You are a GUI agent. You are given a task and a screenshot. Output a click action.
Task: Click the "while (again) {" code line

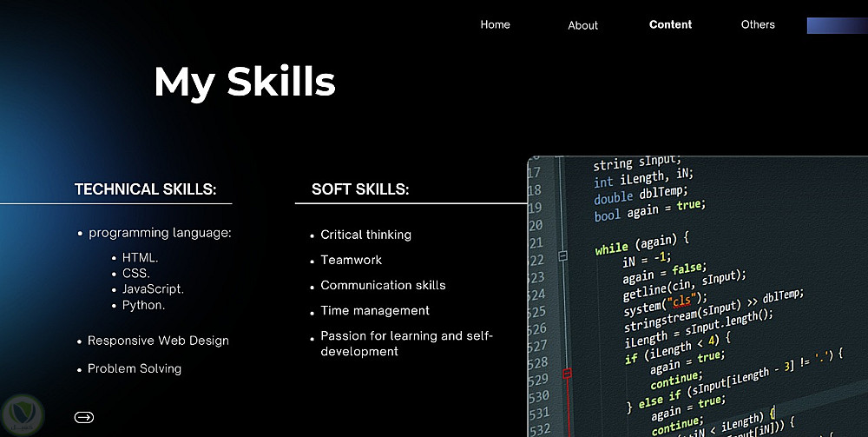[641, 245]
